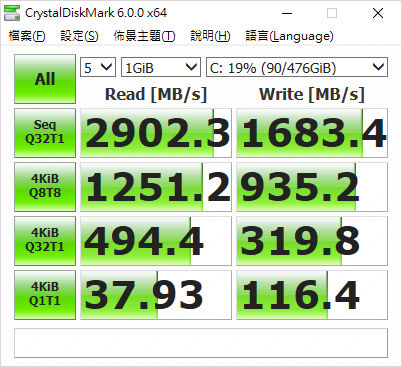Close the CrystalDiskMark window

378,13
